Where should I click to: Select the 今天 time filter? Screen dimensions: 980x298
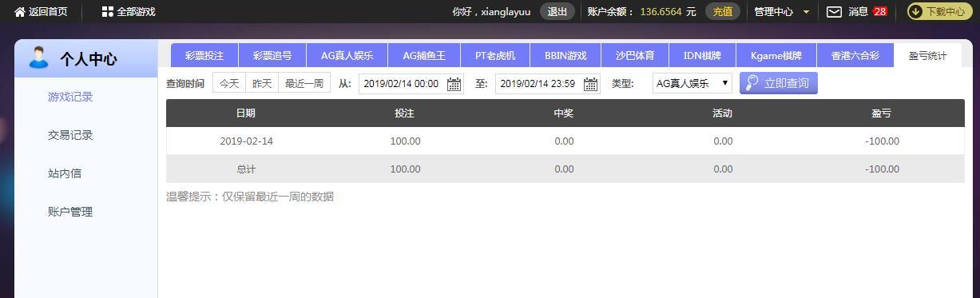point(229,83)
